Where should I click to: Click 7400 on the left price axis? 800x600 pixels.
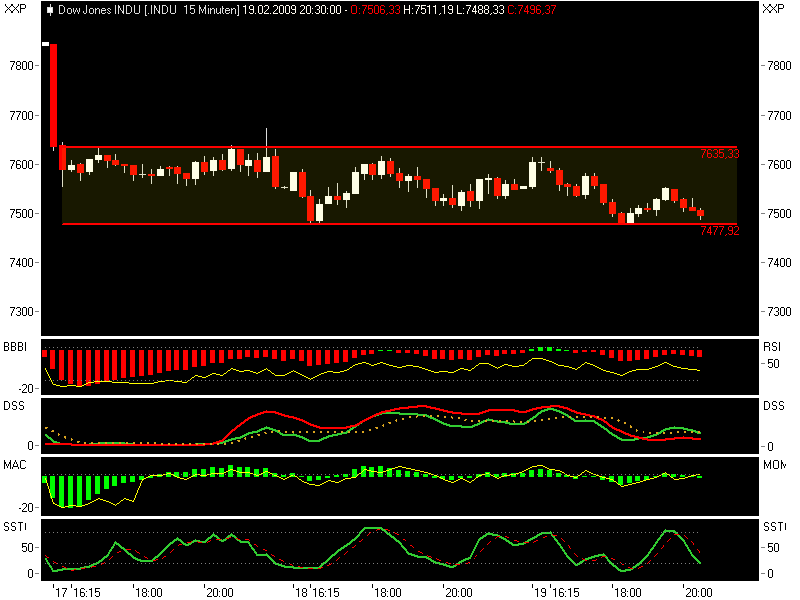(21, 263)
